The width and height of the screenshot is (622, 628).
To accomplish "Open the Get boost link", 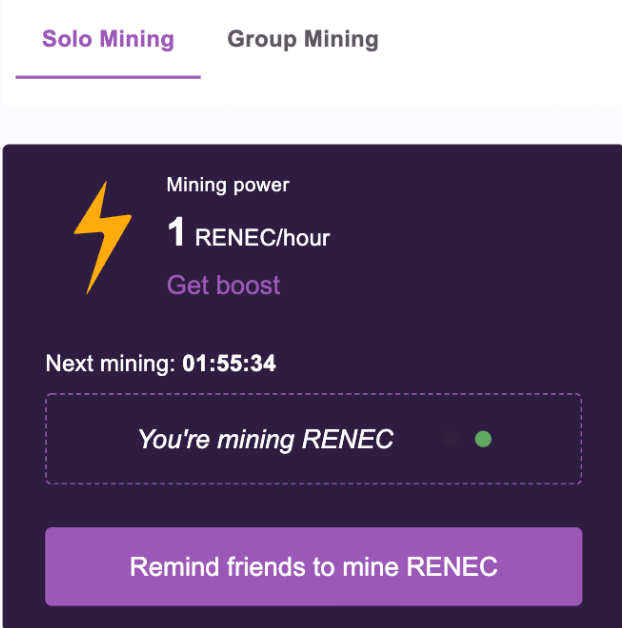I will [x=223, y=285].
